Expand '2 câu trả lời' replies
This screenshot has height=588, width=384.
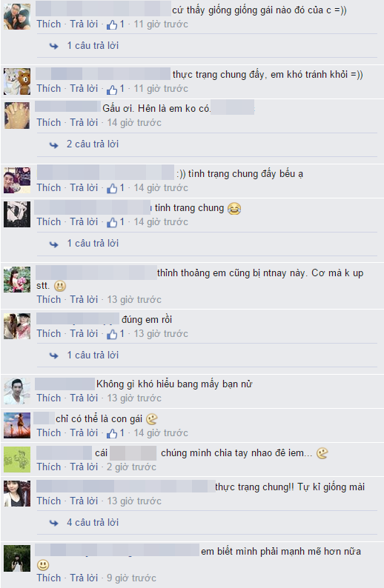click(x=93, y=144)
